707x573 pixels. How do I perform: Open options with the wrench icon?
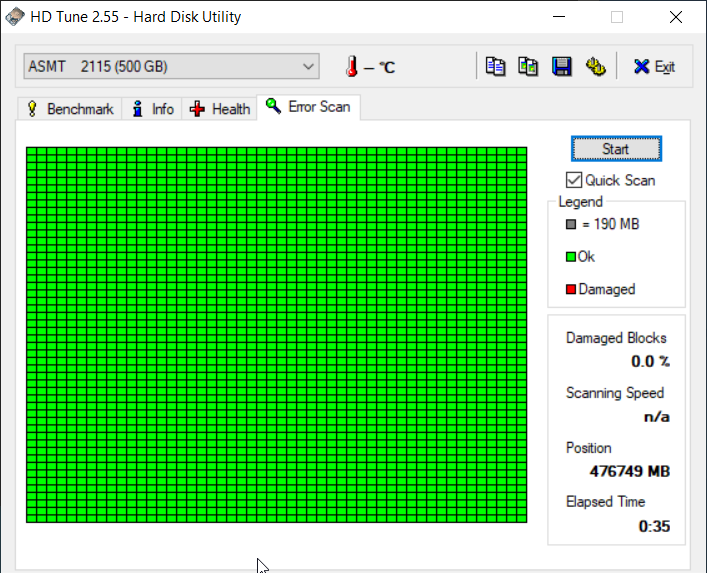tap(595, 67)
